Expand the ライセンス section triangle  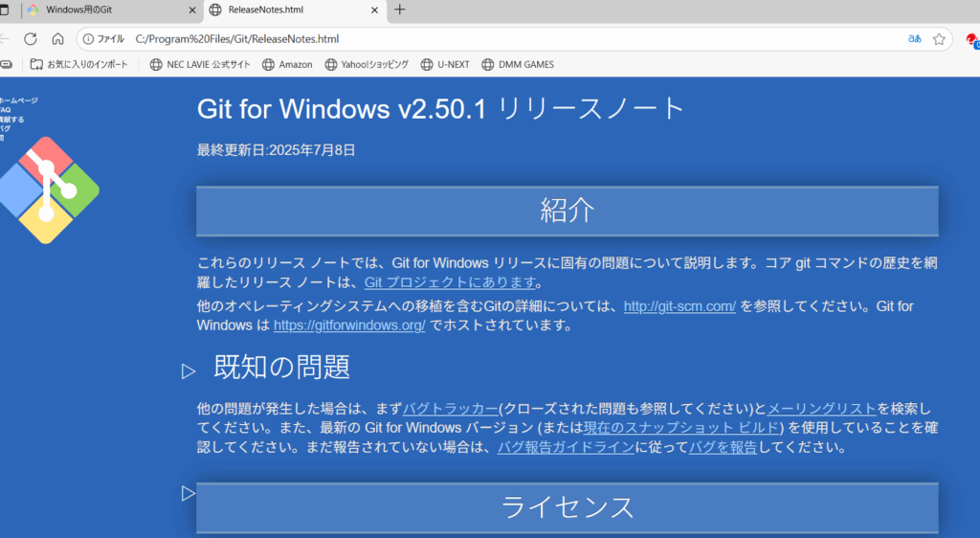[188, 493]
